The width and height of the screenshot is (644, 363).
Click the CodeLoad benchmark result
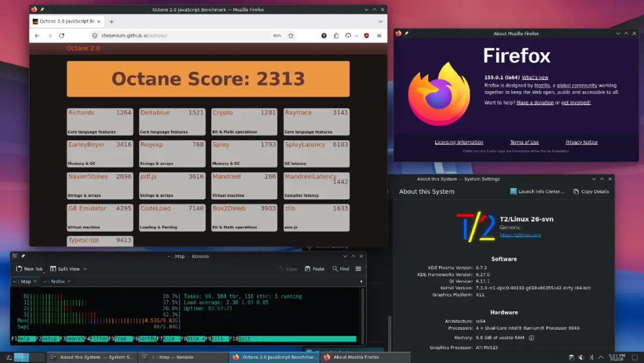(x=172, y=217)
